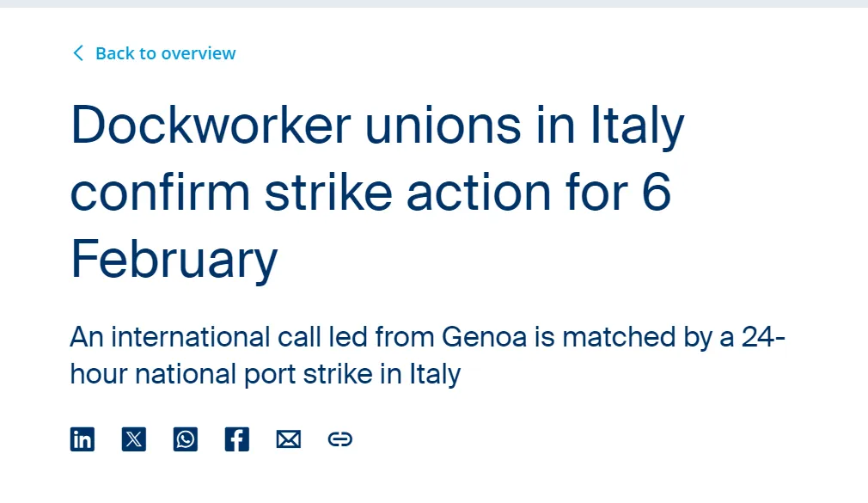Share the article on Facebook

236,439
